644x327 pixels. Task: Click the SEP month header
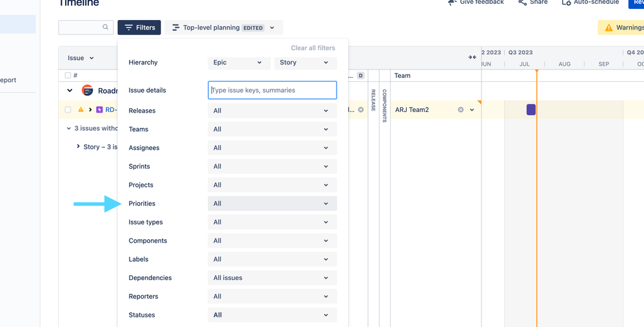(x=604, y=64)
